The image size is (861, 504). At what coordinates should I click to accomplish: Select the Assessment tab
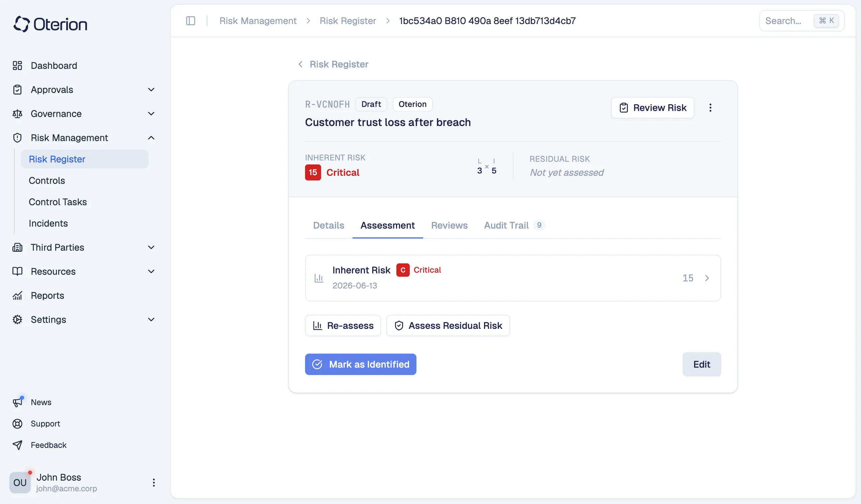pos(387,225)
